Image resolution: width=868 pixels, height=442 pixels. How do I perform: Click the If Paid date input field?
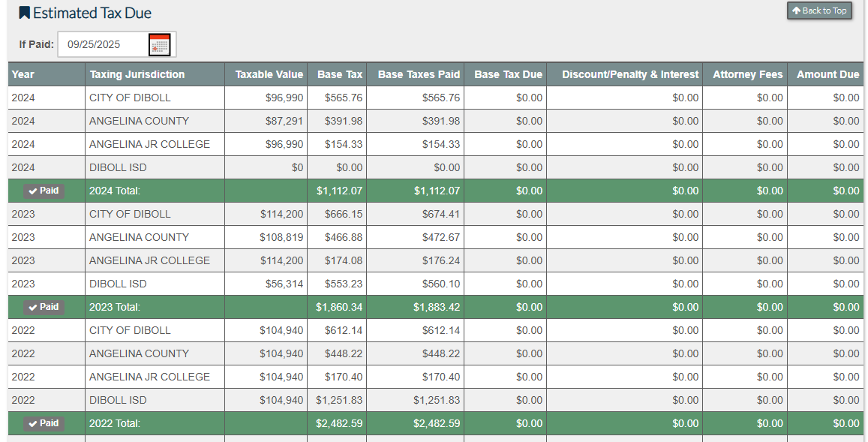[102, 44]
